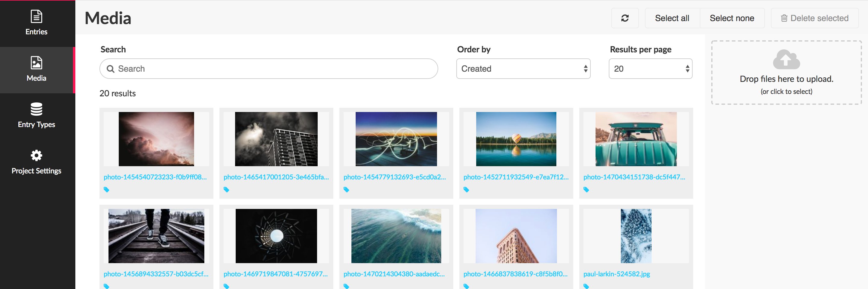Click Select none button
868x289 pixels.
(x=732, y=18)
